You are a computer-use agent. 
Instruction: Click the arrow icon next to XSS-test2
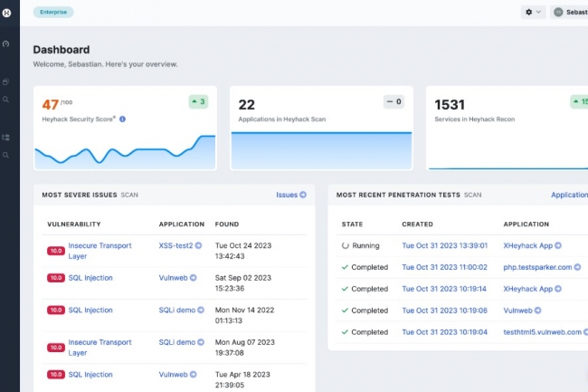click(202, 245)
